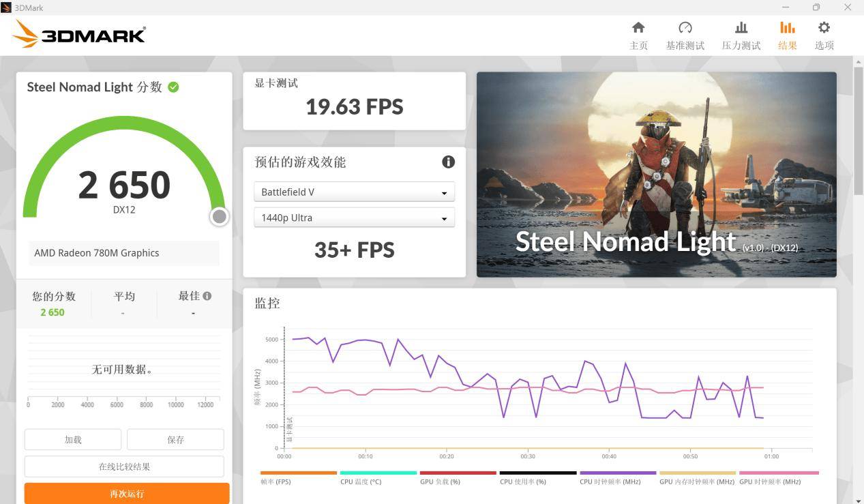This screenshot has width=864, height=504.
Task: Click the 保存 (Save) button
Action: click(175, 440)
